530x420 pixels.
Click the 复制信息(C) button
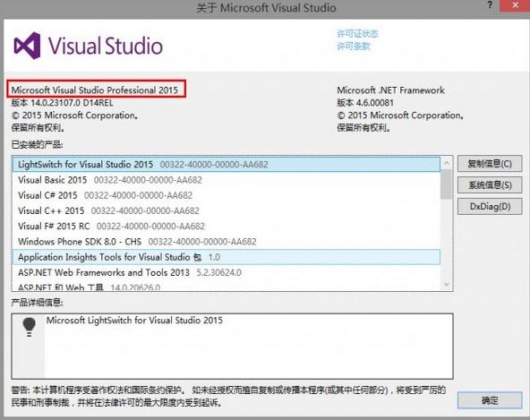pos(490,164)
